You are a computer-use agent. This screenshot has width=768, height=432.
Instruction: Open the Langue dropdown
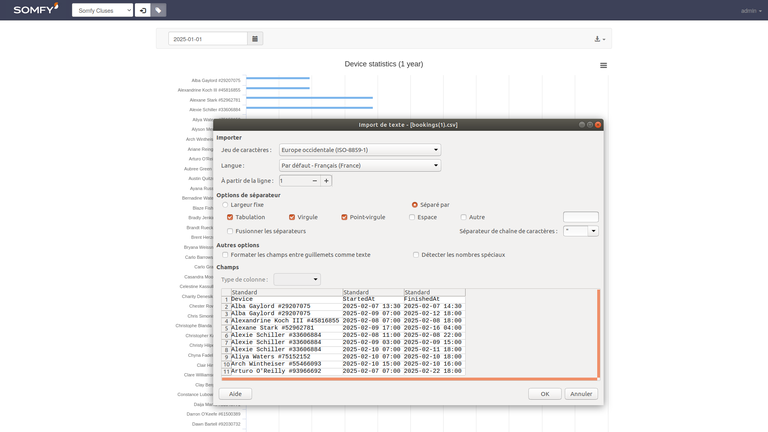point(360,166)
